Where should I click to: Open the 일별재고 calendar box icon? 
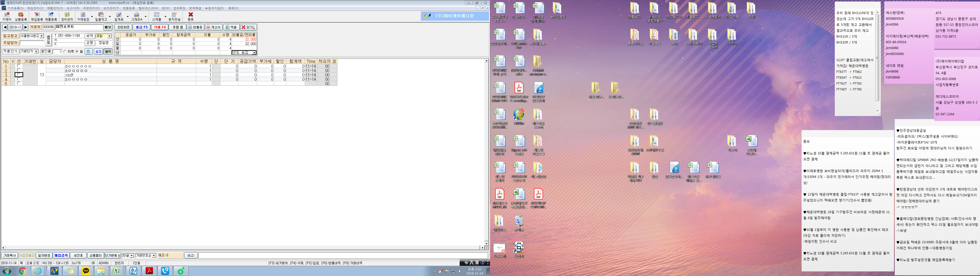click(x=101, y=17)
